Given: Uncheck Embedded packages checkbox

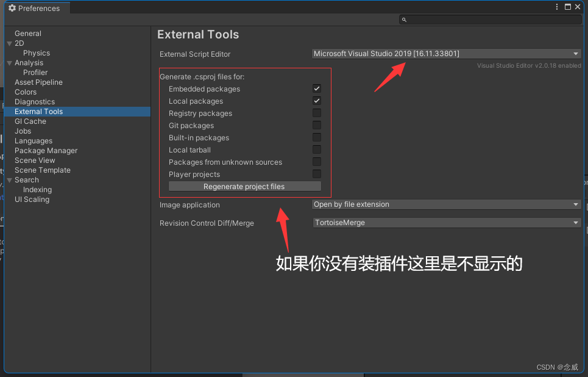Looking at the screenshot, I should pos(317,88).
